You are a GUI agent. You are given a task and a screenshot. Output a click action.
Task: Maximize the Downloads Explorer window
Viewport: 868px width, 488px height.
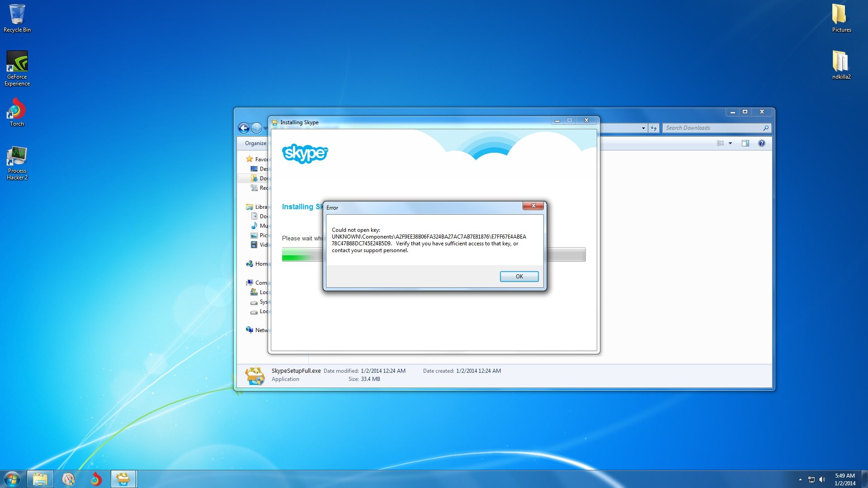(745, 112)
